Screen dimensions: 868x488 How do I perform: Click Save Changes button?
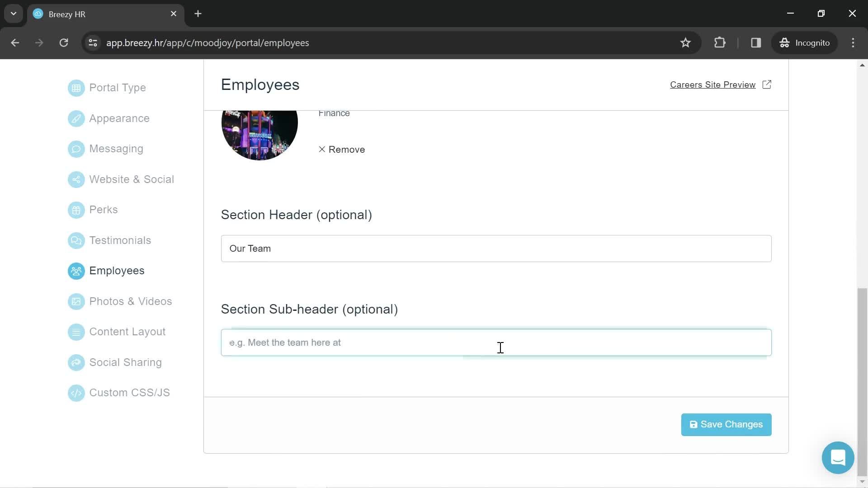(726, 424)
